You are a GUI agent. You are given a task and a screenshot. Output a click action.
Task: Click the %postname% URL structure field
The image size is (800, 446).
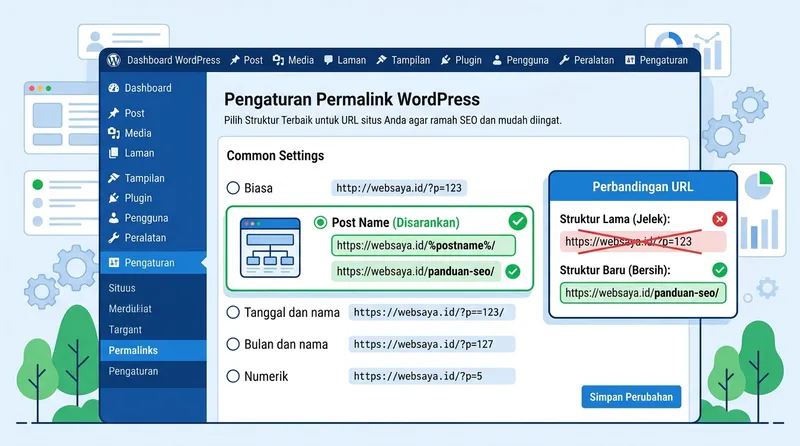coord(423,245)
